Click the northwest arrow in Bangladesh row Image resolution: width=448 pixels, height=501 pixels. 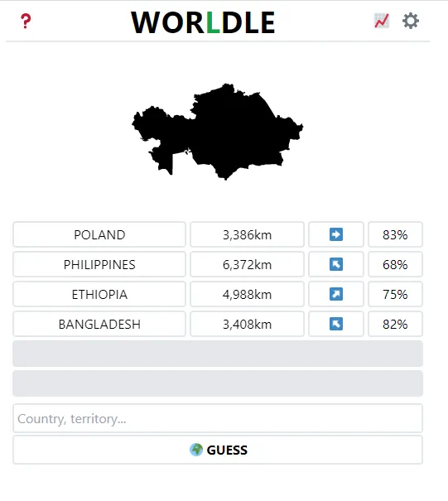(x=336, y=324)
